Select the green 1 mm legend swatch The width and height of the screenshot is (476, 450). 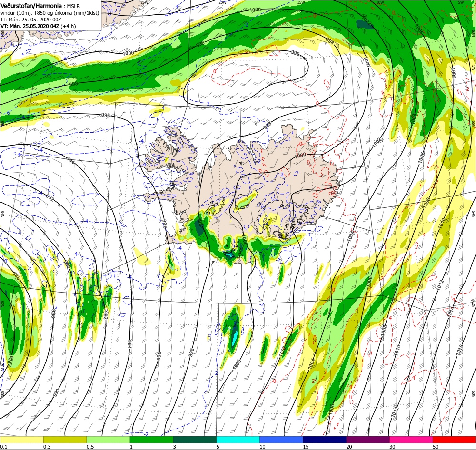tap(151, 440)
